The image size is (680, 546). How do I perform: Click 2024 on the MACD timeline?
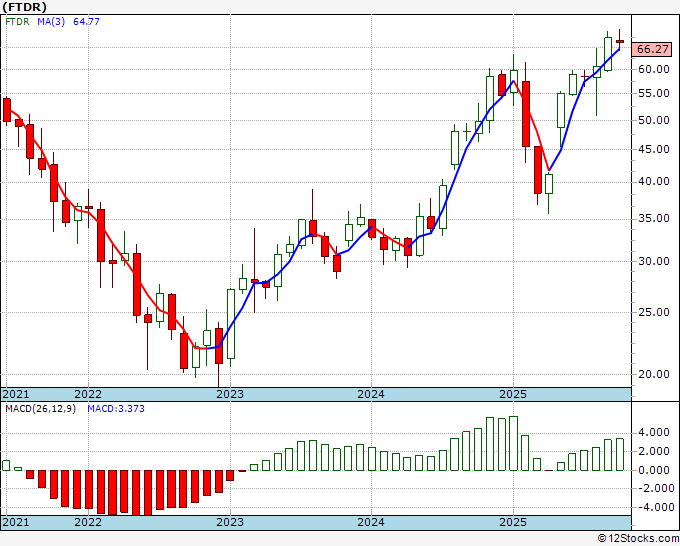coord(371,522)
